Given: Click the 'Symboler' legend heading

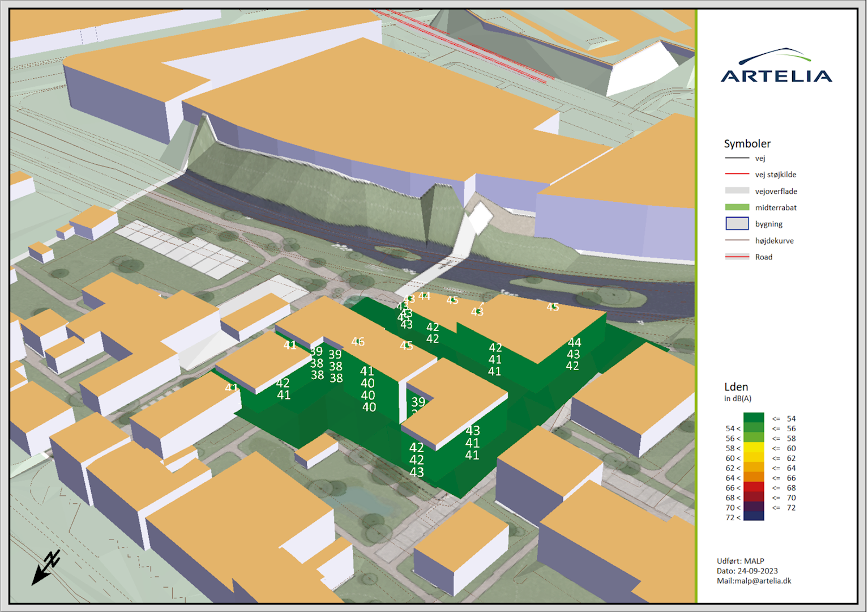Looking at the screenshot, I should tap(747, 144).
